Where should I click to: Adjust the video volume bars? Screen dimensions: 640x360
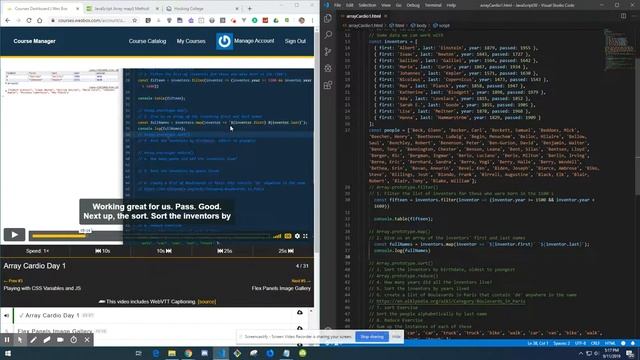[277, 236]
